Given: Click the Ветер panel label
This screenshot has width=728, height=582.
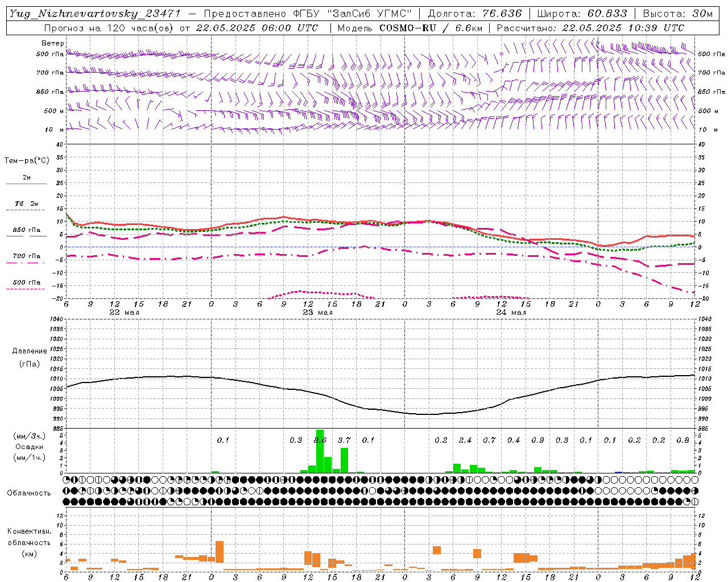Looking at the screenshot, I should (x=53, y=43).
